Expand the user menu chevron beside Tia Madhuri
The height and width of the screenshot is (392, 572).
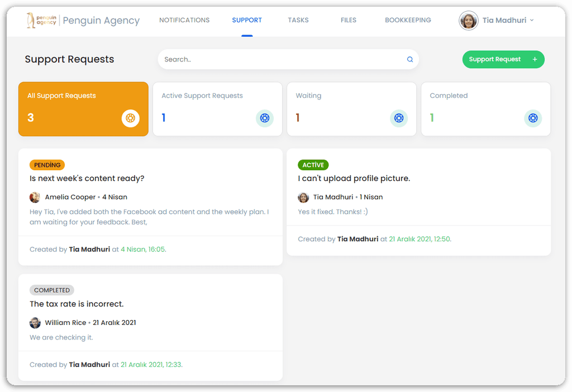coord(532,21)
